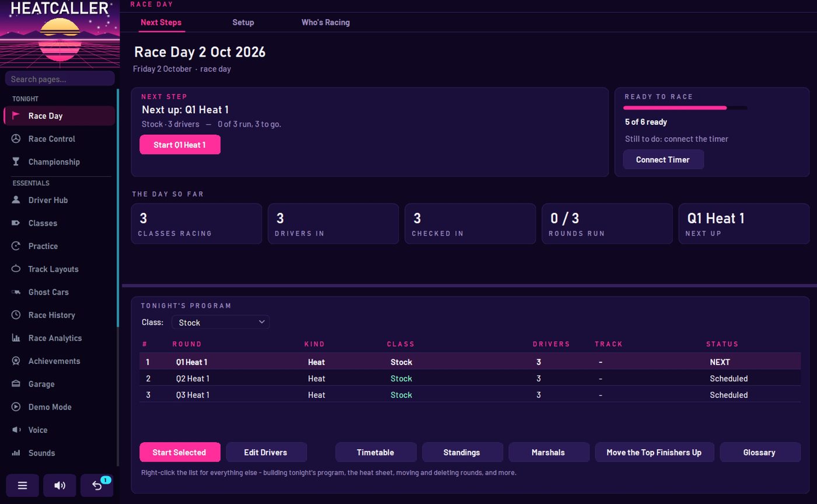This screenshot has height=504, width=817.
Task: Switch to Who's Racing tab
Action: click(x=326, y=22)
